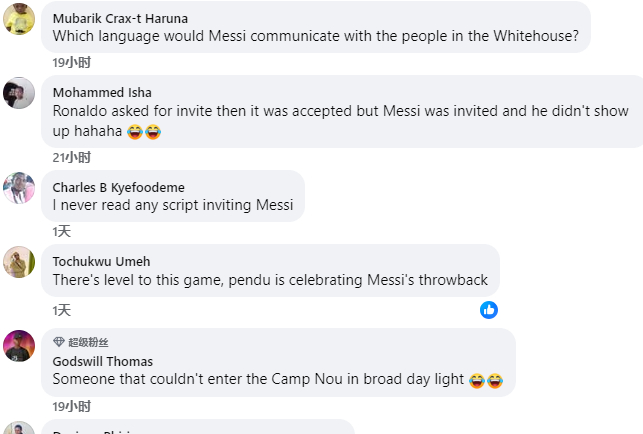Screen dimensions: 643x434
Task: Open the Mubarik Crax-t Haruna name link
Action: pyautogui.click(x=120, y=18)
